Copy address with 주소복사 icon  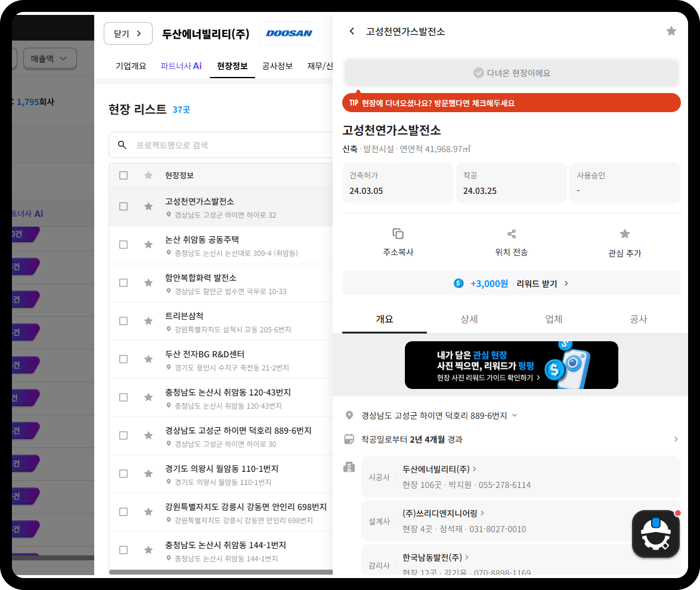click(x=398, y=234)
